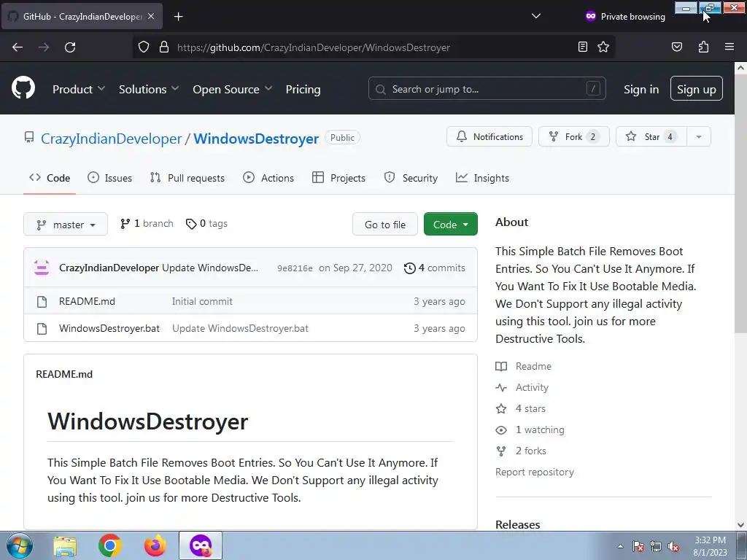Image resolution: width=747 pixels, height=560 pixels.
Task: View the 0 tags link
Action: 206,224
